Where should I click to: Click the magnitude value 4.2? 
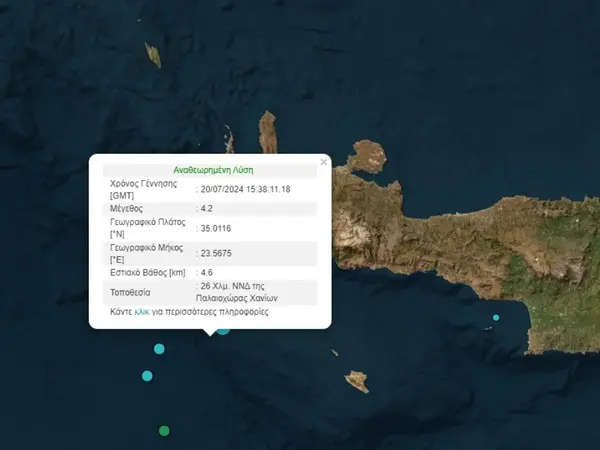207,209
